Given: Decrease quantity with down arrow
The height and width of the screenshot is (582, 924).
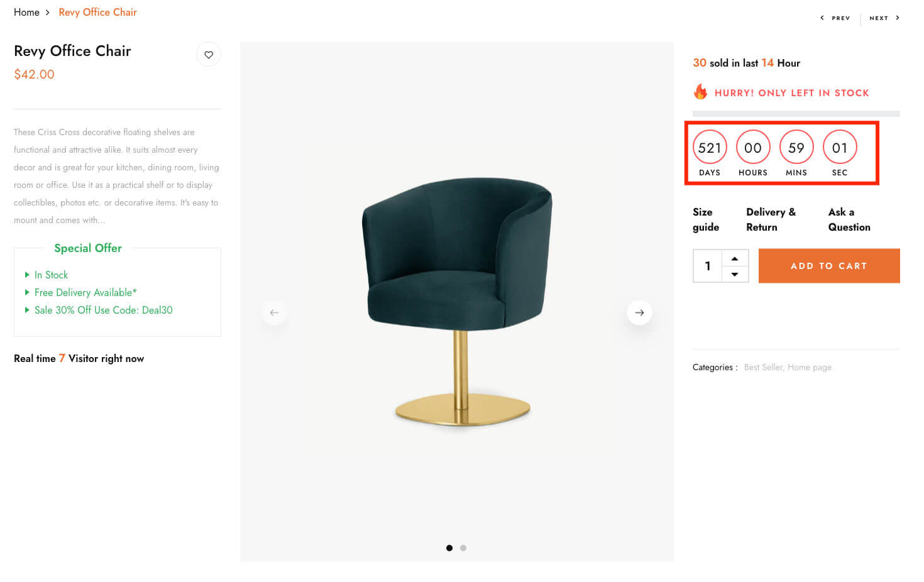Looking at the screenshot, I should coord(735,274).
